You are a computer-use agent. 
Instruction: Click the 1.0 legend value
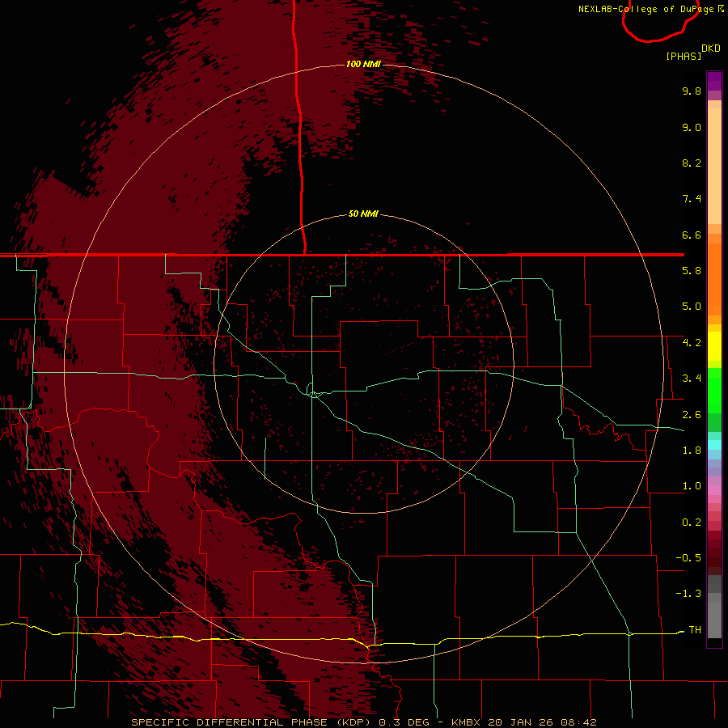coord(692,486)
